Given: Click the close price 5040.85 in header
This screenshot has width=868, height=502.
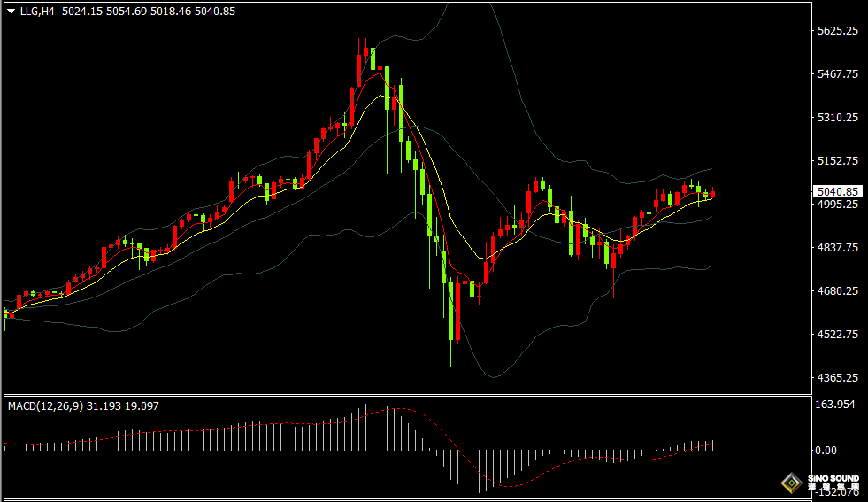Looking at the screenshot, I should pyautogui.click(x=215, y=12).
